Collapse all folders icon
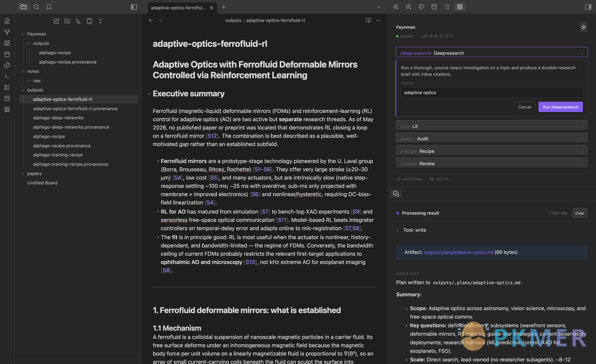Viewport: 596px width, 364px height. (101, 21)
